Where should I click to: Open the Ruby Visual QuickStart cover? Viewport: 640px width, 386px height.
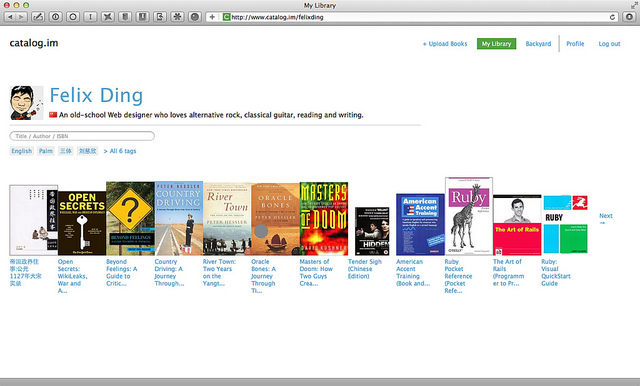[x=565, y=224]
